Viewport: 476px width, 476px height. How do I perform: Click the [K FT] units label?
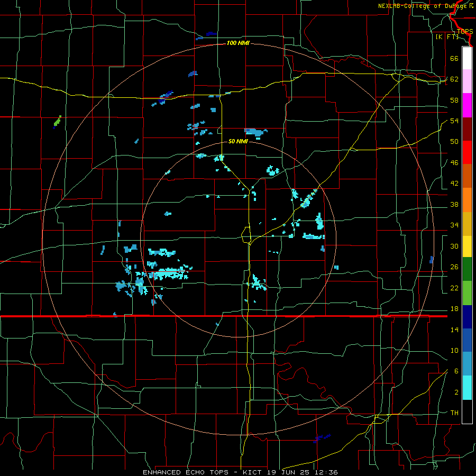pyautogui.click(x=447, y=37)
